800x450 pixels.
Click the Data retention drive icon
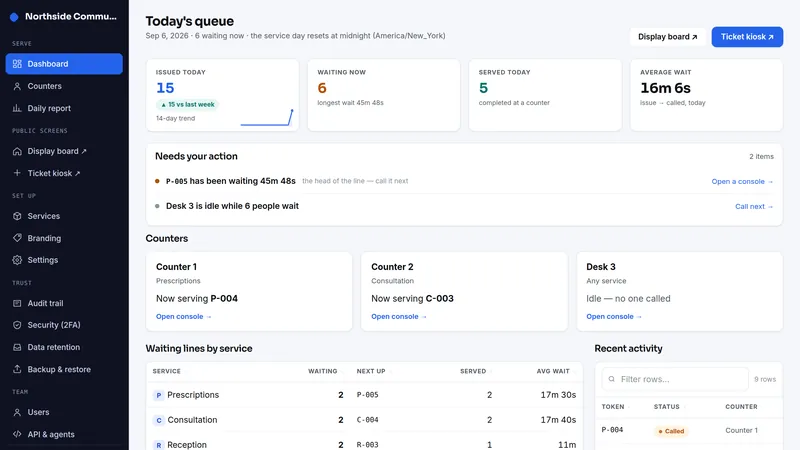(17, 347)
